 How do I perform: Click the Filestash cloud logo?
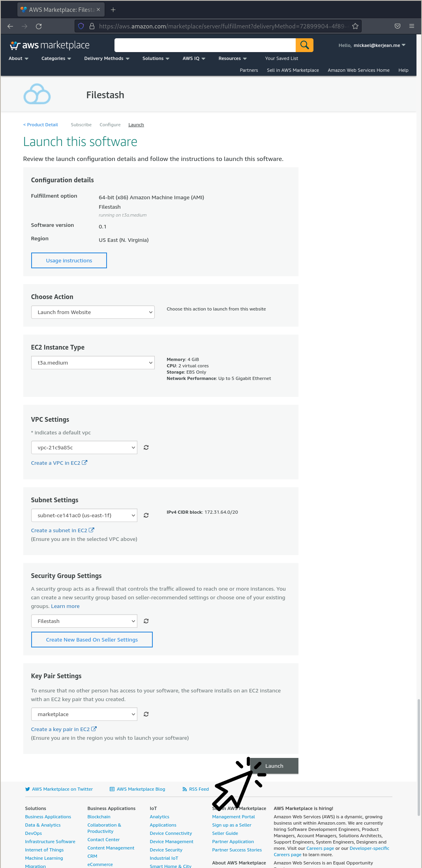[x=37, y=94]
